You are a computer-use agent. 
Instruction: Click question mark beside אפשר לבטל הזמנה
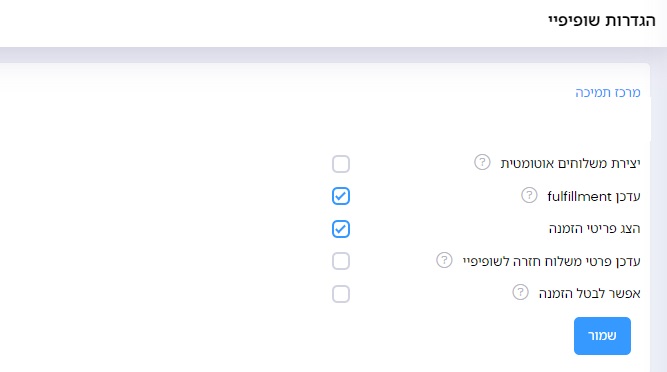[x=520, y=292]
